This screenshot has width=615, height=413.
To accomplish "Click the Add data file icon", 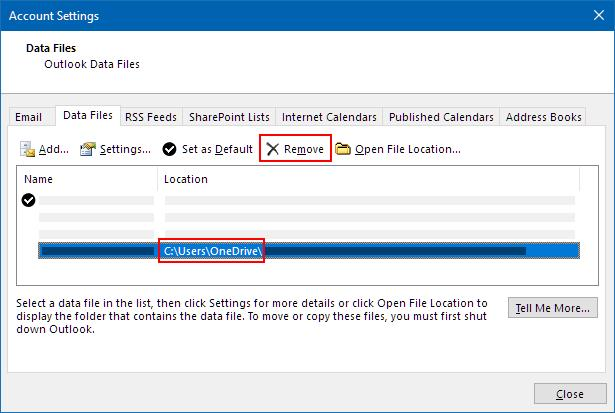I will [x=27, y=149].
